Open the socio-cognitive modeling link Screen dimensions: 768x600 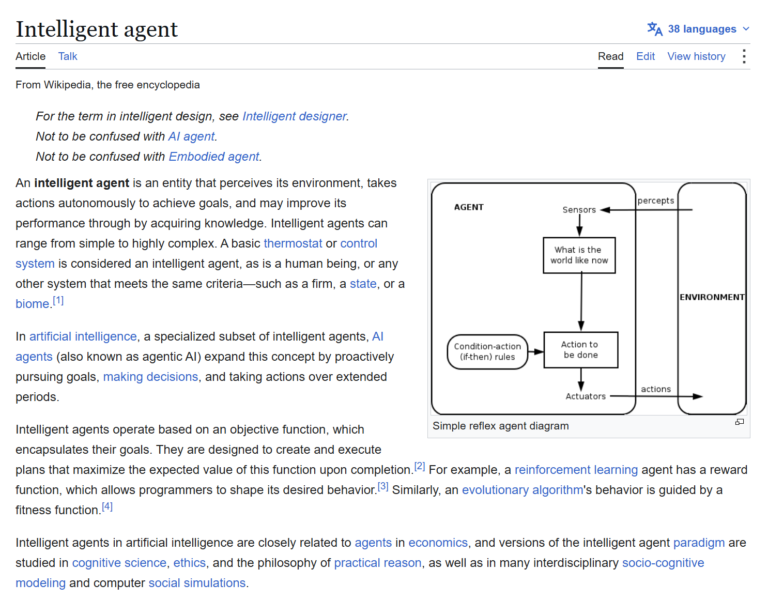[x=663, y=563]
